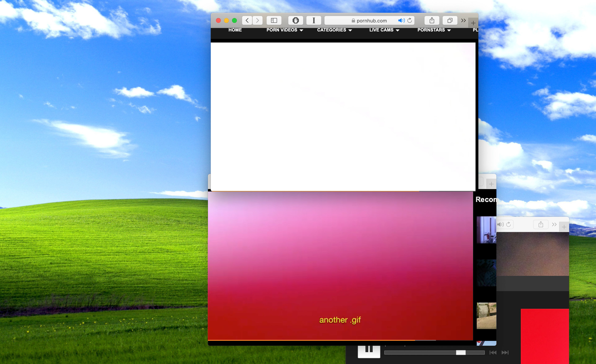
Task: Mute audio in the small right window
Action: pos(500,224)
